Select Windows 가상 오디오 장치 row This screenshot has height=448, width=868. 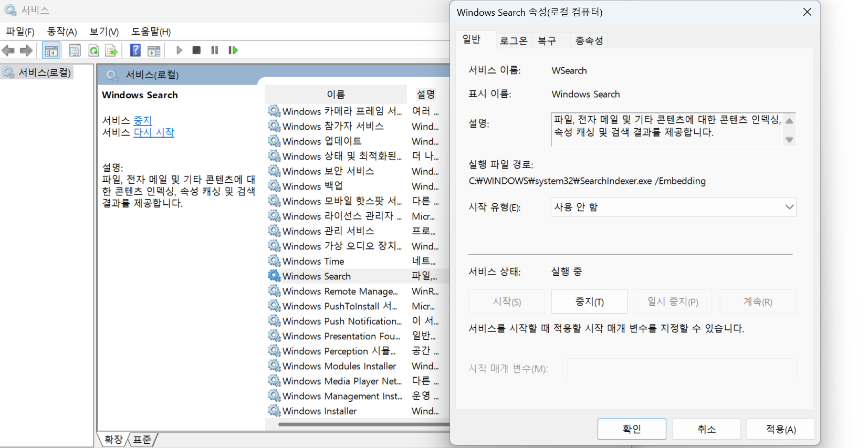pyautogui.click(x=358, y=246)
